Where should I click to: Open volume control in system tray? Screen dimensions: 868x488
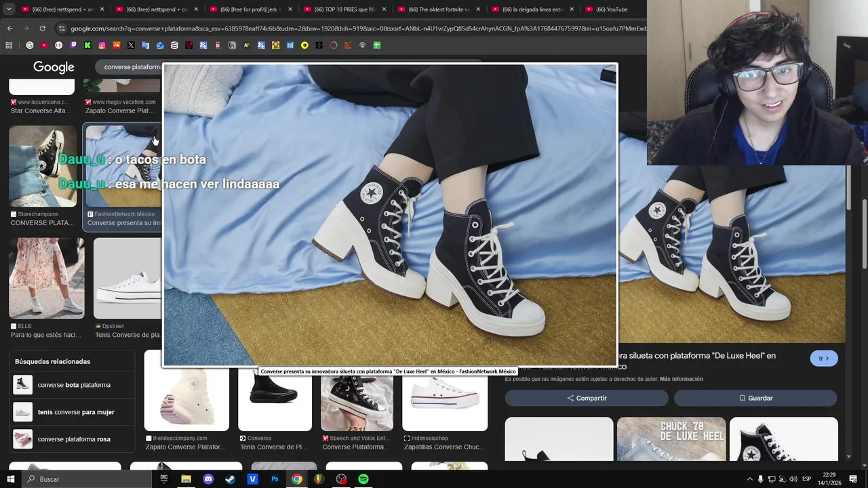pyautogui.click(x=793, y=479)
